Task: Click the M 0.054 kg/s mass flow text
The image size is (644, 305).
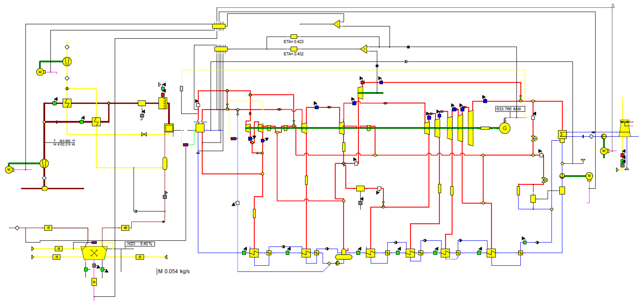Action: click(x=174, y=271)
